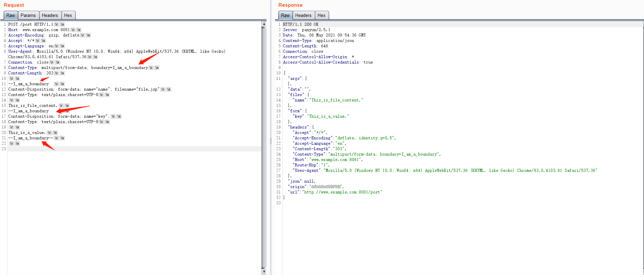Open the Request Raw tab
The height and width of the screenshot is (275, 644).
pos(10,15)
